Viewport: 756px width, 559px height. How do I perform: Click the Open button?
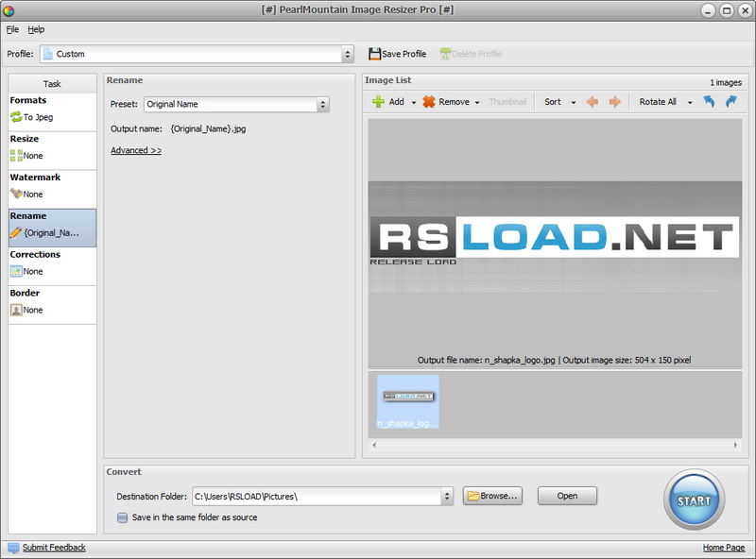coord(568,496)
